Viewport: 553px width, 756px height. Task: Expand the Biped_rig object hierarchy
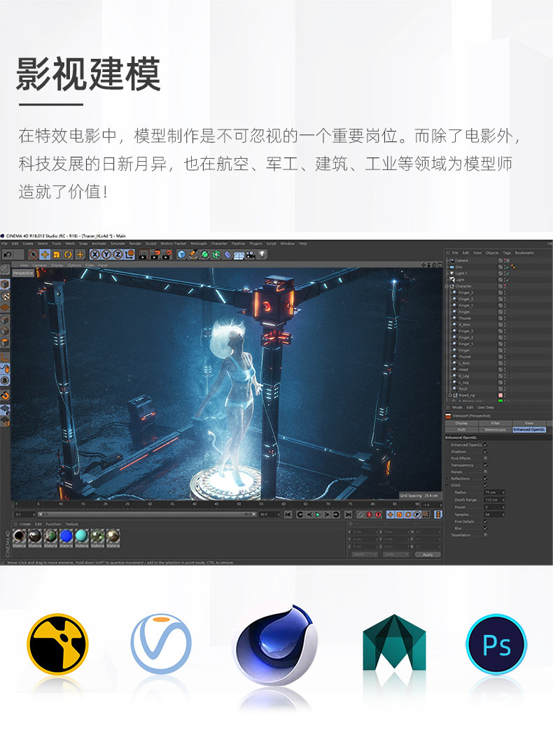[x=450, y=395]
